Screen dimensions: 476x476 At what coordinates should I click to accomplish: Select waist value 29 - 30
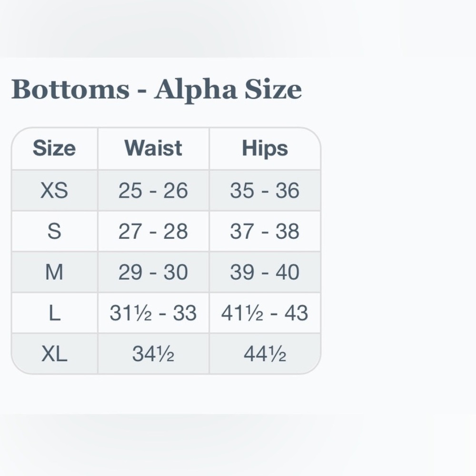tap(153, 272)
